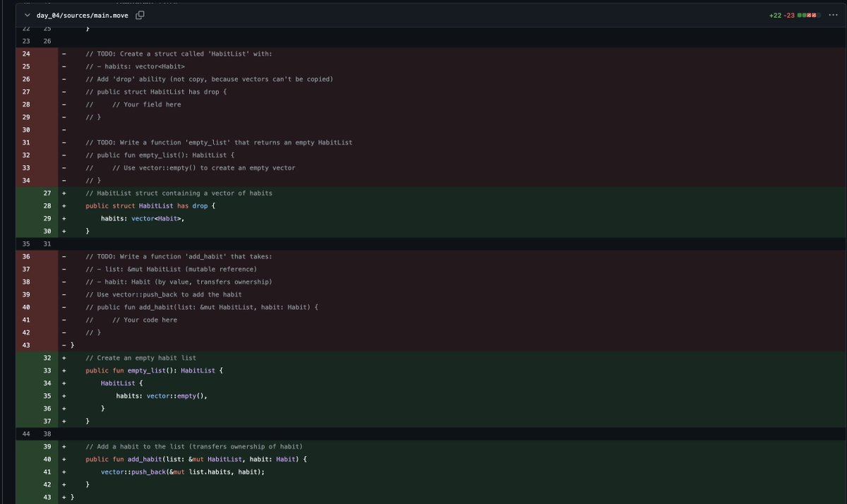The image size is (847, 504).
Task: Click '// Your field here' comment
Action: (x=133, y=104)
